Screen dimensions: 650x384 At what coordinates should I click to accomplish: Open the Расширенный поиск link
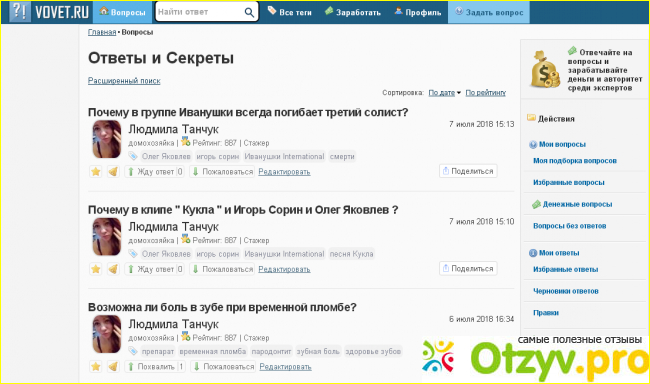tap(124, 81)
